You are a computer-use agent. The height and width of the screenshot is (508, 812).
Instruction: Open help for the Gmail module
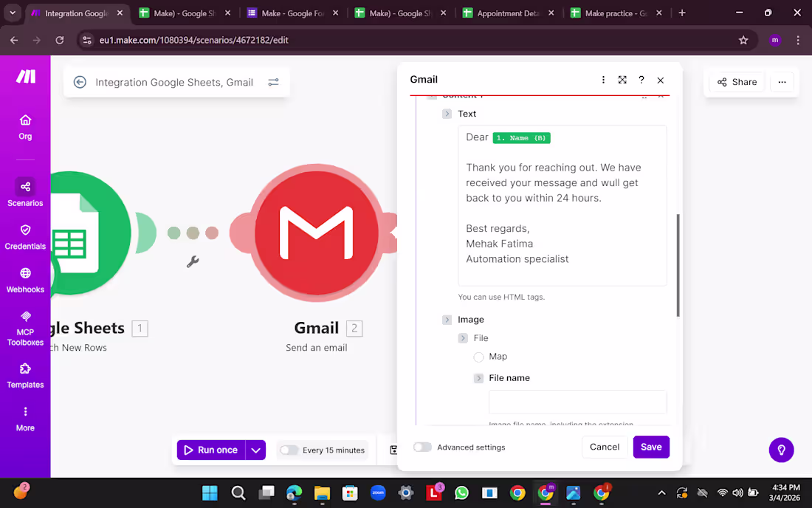[641, 80]
